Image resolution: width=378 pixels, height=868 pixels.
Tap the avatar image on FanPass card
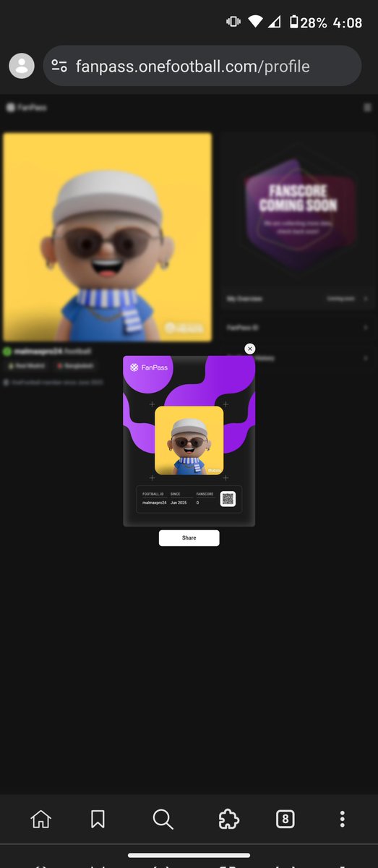189,441
